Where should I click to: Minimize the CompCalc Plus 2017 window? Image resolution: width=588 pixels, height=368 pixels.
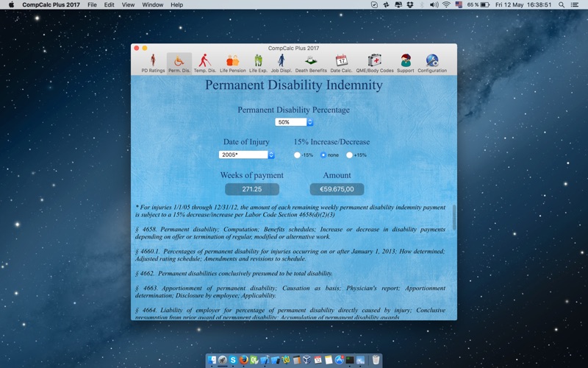(x=144, y=48)
